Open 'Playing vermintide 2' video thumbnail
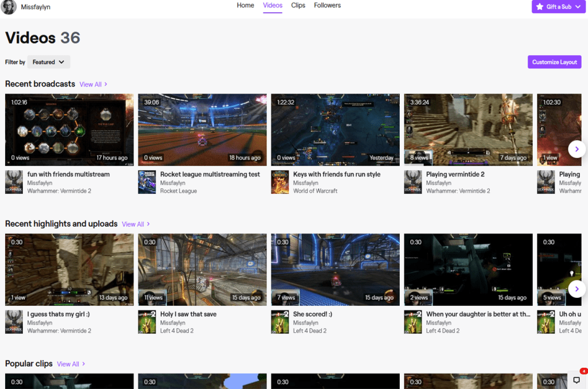The image size is (588, 389). click(x=468, y=130)
